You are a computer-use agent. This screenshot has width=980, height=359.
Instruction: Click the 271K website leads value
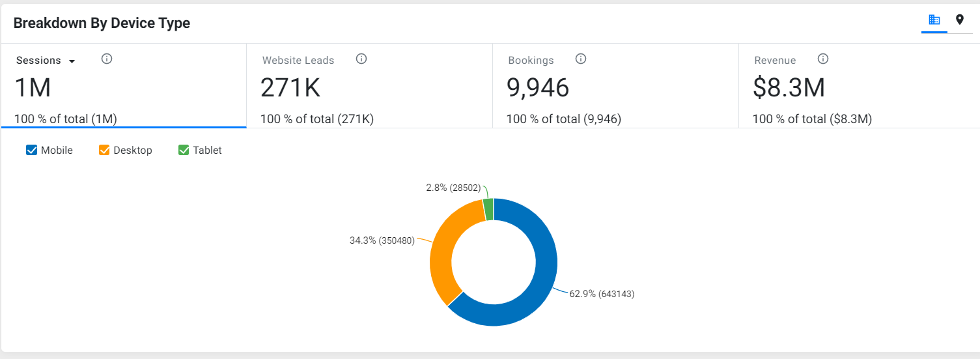(x=290, y=87)
